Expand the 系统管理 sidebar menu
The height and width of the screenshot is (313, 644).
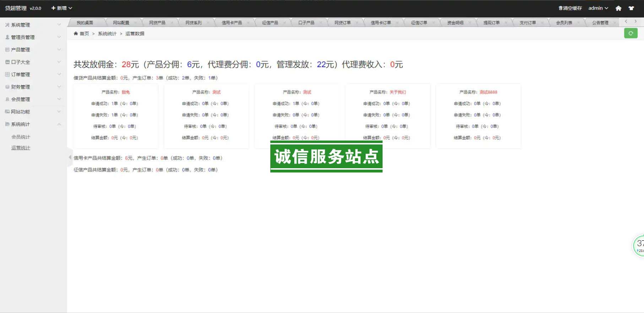pos(33,25)
